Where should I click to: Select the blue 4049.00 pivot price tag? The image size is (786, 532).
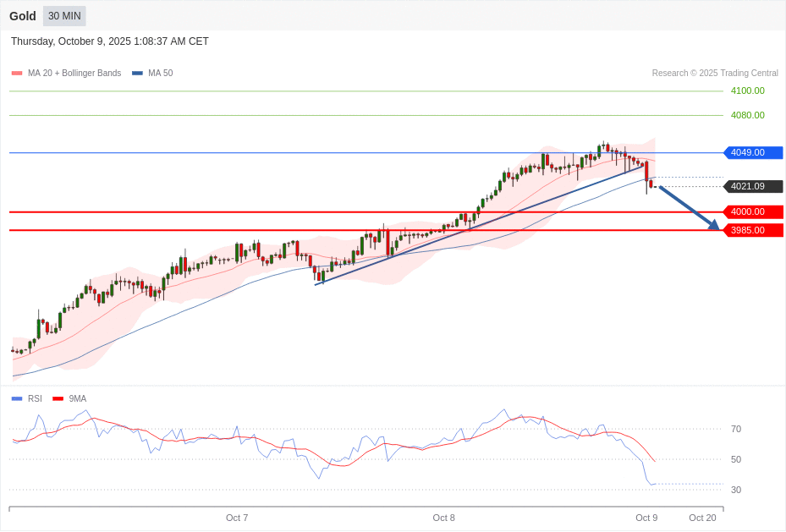pos(752,153)
